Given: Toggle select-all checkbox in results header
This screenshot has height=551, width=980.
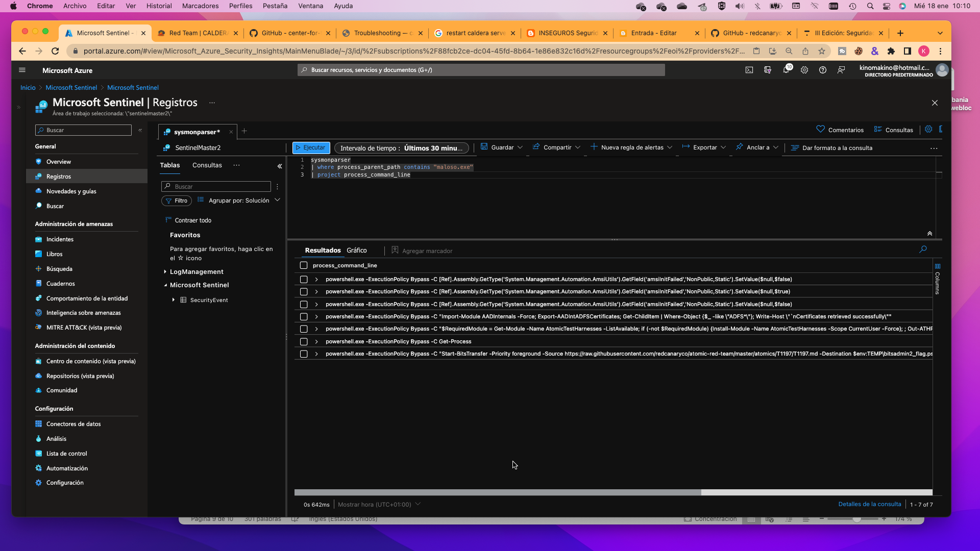Looking at the screenshot, I should 304,265.
